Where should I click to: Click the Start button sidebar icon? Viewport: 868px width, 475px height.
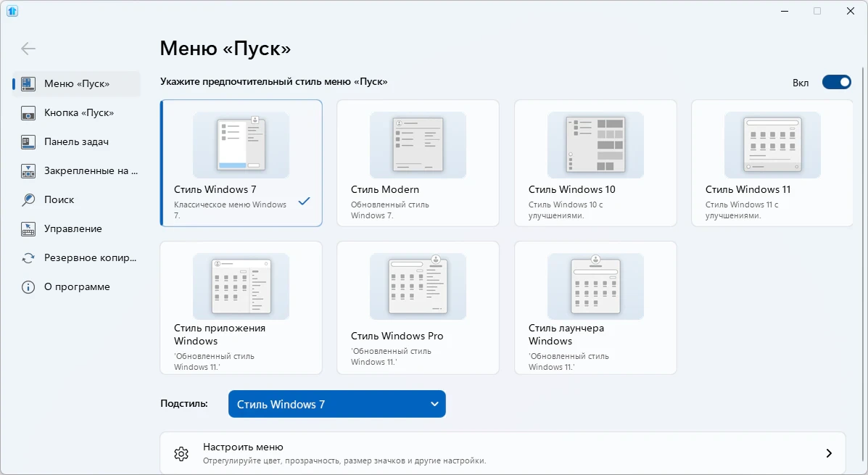28,113
